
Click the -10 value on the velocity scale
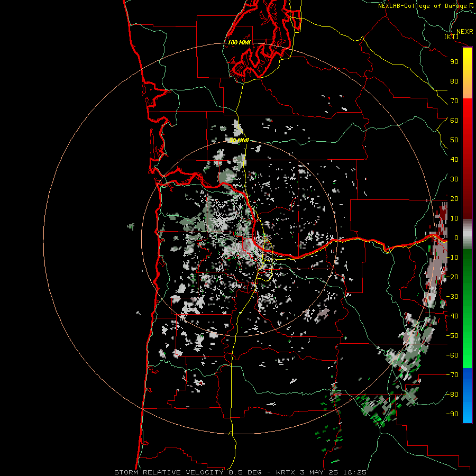[452, 258]
